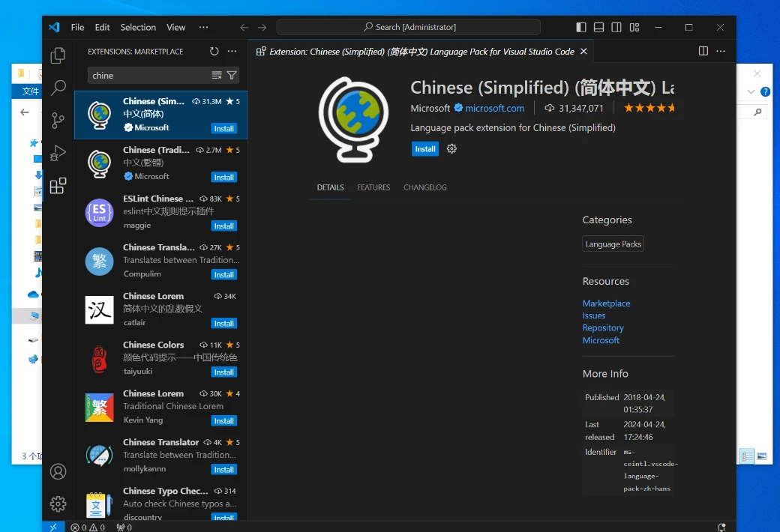This screenshot has width=780, height=532.
Task: Refresh the extensions marketplace list
Action: click(214, 51)
